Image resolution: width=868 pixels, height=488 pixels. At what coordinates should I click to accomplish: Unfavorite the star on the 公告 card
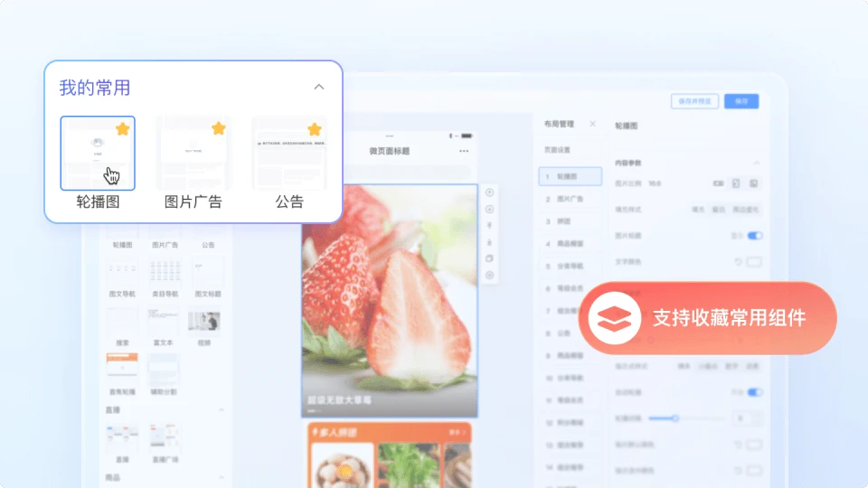click(315, 129)
